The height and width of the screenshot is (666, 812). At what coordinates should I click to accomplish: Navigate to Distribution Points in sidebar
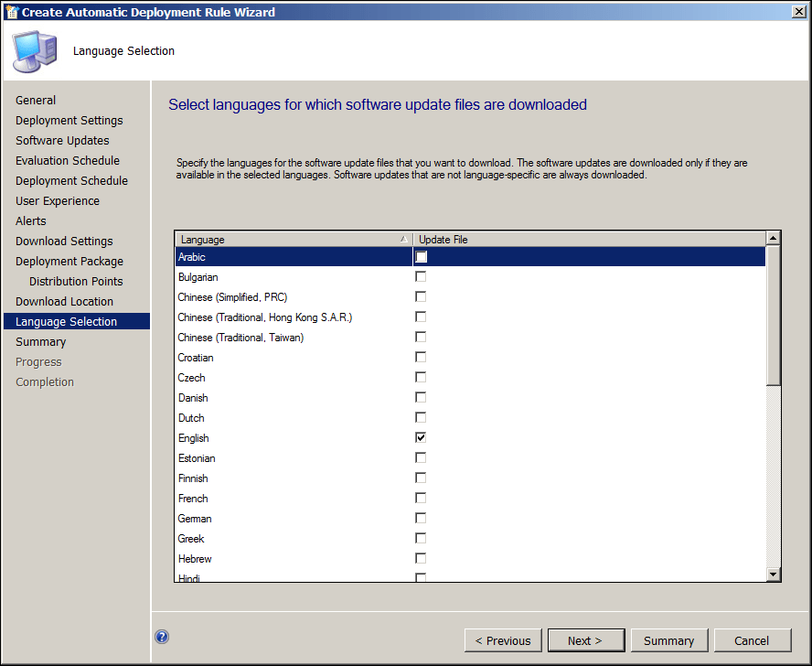coord(76,282)
